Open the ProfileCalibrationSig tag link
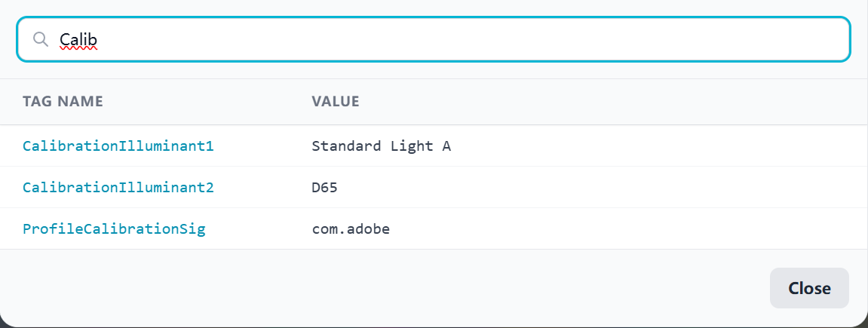The height and width of the screenshot is (328, 868). click(114, 229)
